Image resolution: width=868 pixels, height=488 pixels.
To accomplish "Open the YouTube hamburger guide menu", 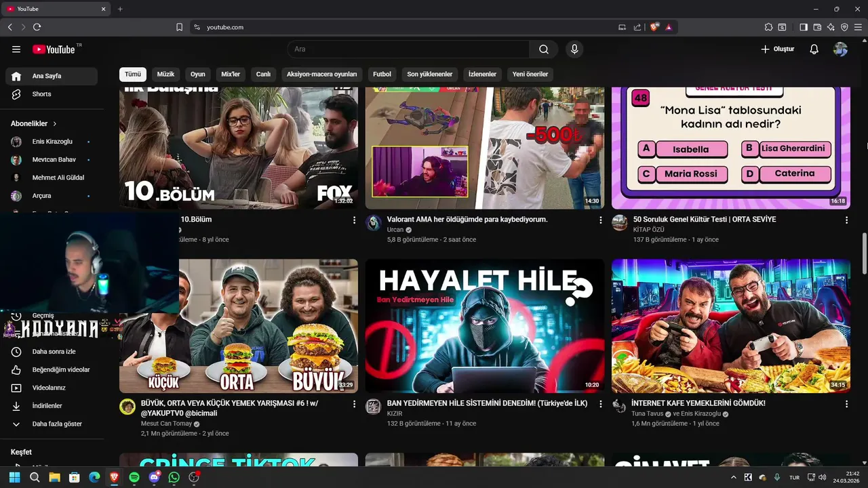I will click(16, 49).
